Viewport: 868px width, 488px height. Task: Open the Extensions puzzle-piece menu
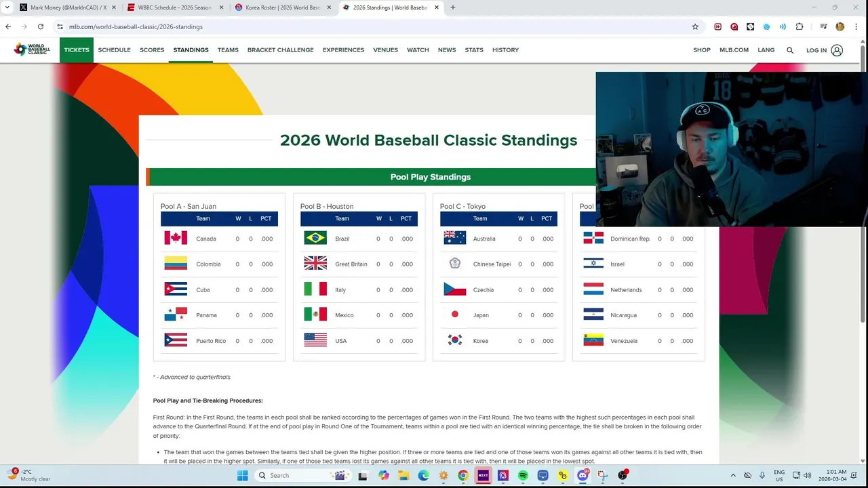[800, 26]
